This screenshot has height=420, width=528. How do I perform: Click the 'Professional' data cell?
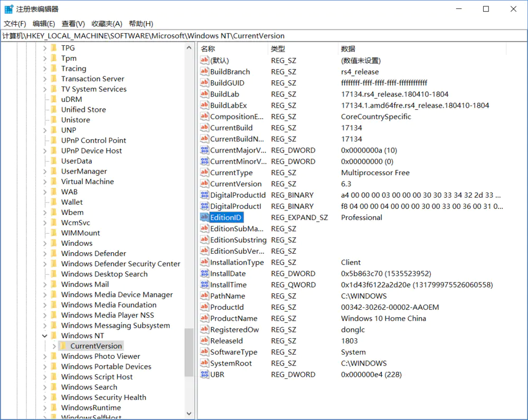361,217
